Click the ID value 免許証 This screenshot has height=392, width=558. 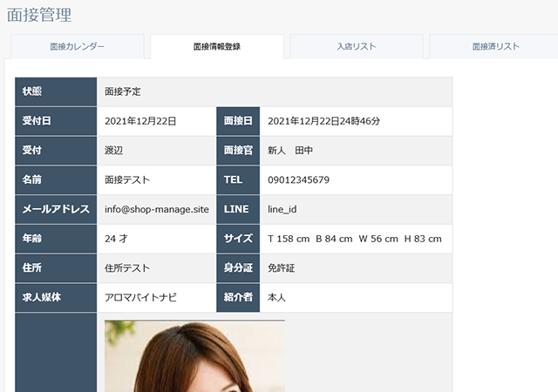[281, 268]
